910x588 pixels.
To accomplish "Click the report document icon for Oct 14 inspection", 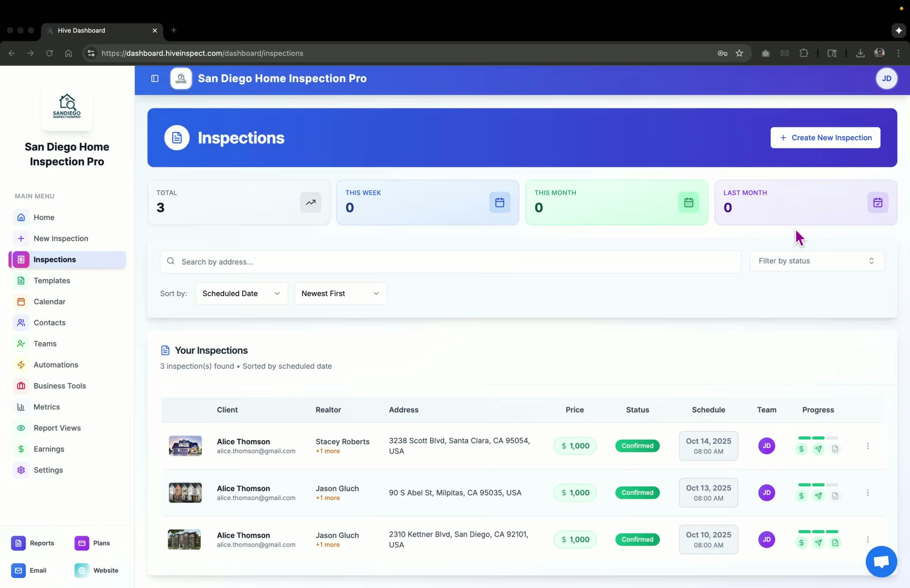I will point(835,449).
